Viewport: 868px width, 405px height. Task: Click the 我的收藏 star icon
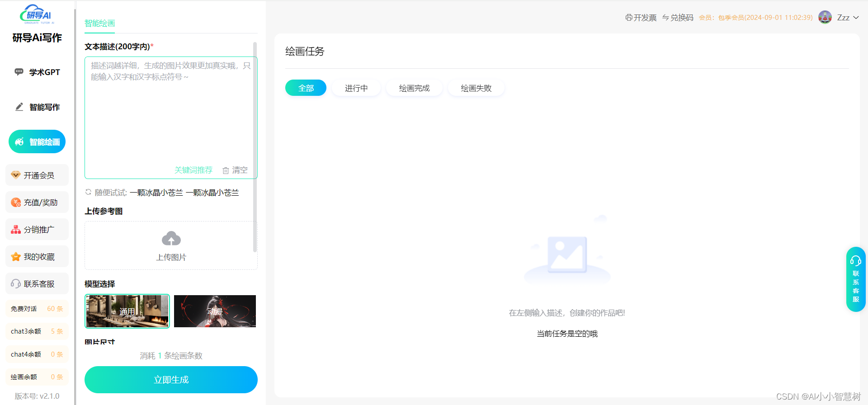click(16, 256)
